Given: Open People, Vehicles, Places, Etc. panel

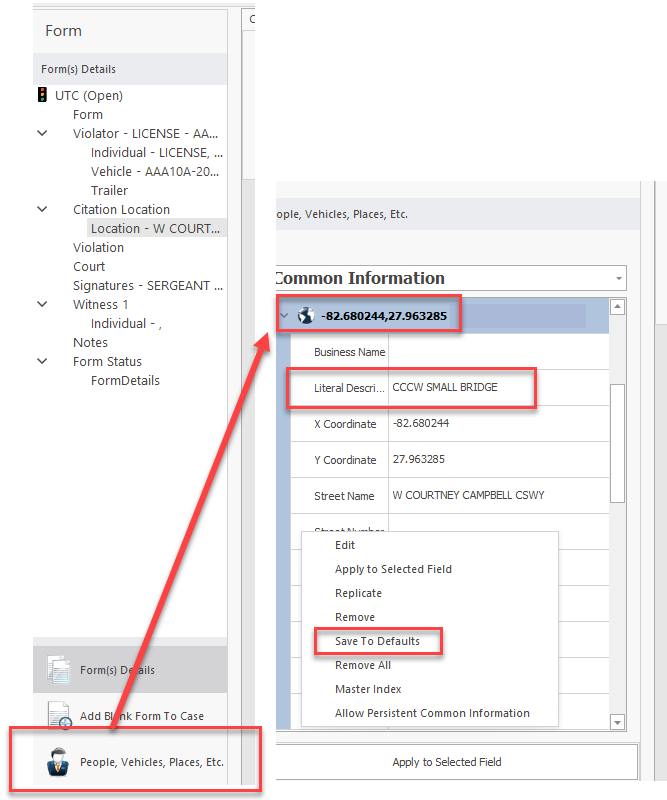Looking at the screenshot, I should tap(151, 763).
